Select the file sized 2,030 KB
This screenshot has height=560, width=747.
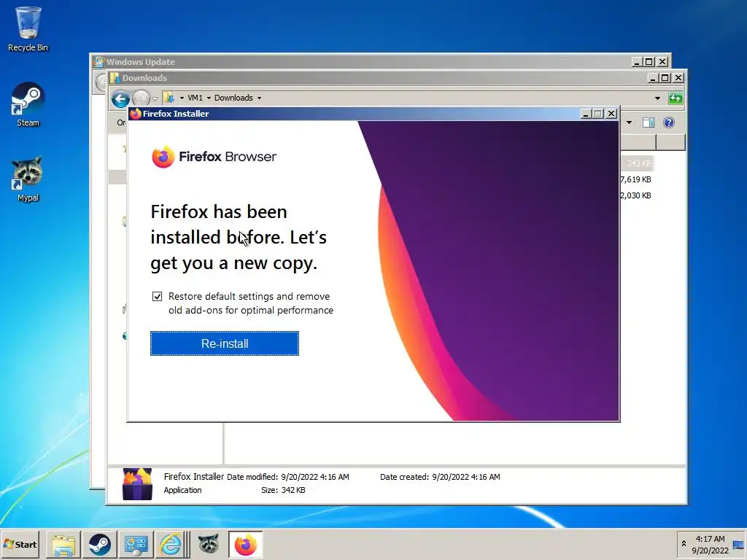635,195
